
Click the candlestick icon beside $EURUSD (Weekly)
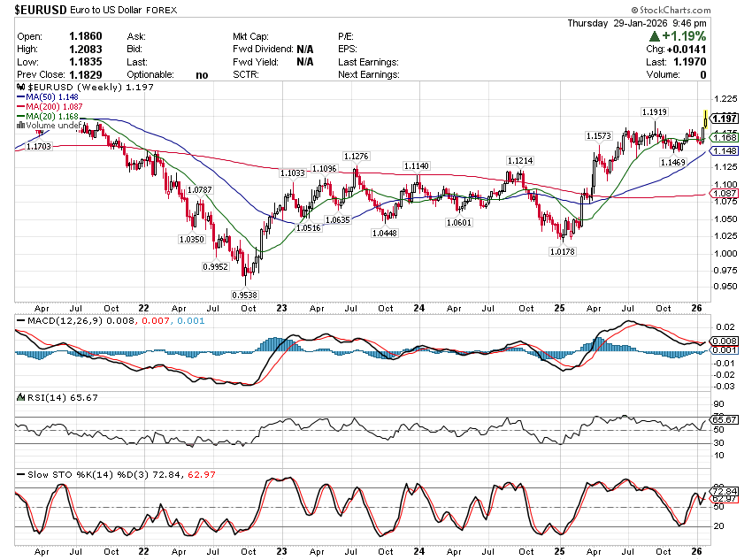tap(20, 88)
